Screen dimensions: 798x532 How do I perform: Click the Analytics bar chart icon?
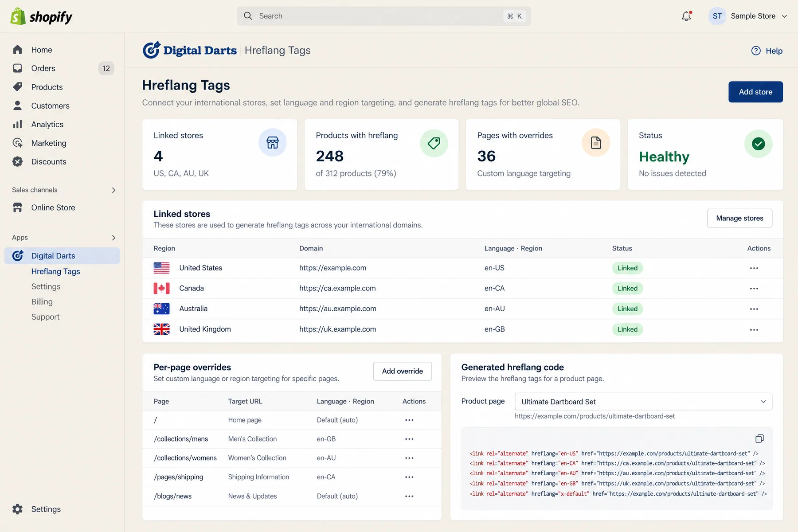tap(18, 124)
